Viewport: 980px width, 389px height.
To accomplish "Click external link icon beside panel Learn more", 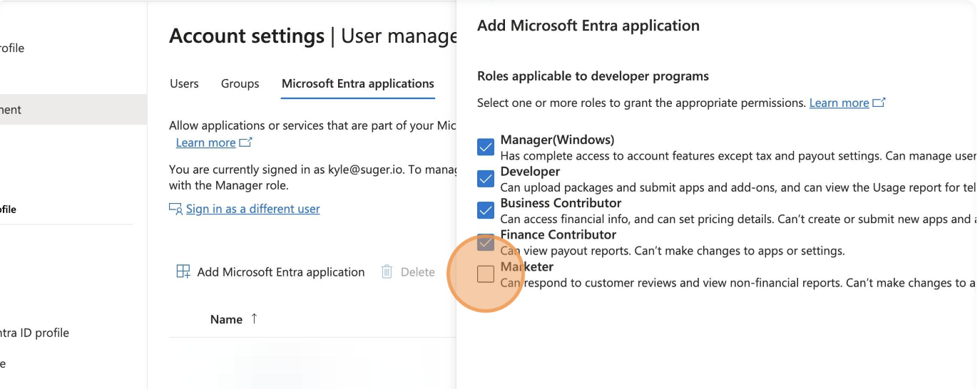I will (879, 103).
